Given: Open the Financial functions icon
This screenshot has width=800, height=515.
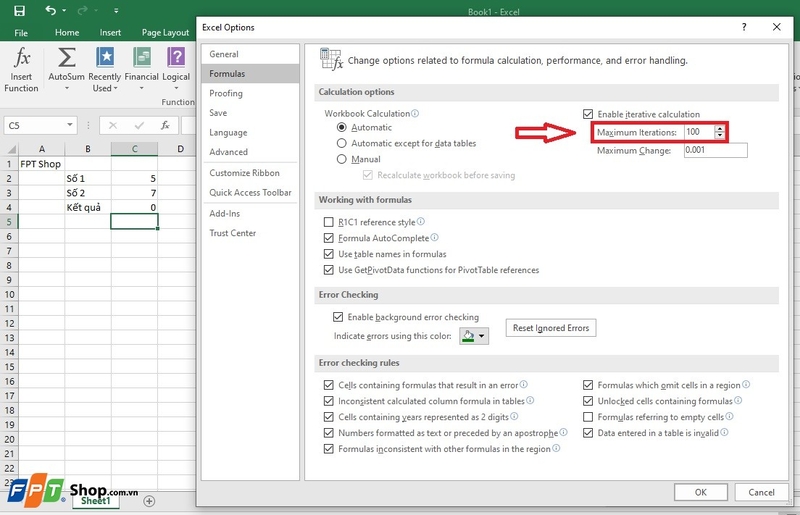Looking at the screenshot, I should pyautogui.click(x=142, y=57).
